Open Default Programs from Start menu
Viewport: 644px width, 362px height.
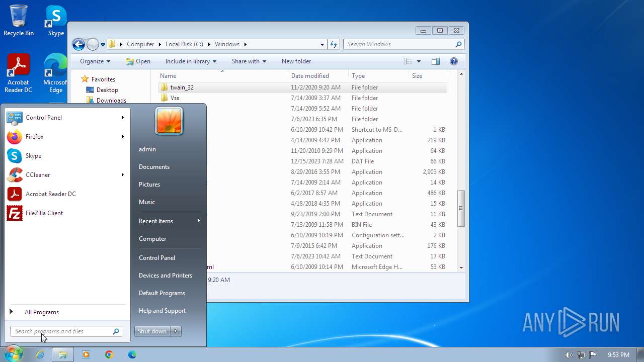click(162, 293)
